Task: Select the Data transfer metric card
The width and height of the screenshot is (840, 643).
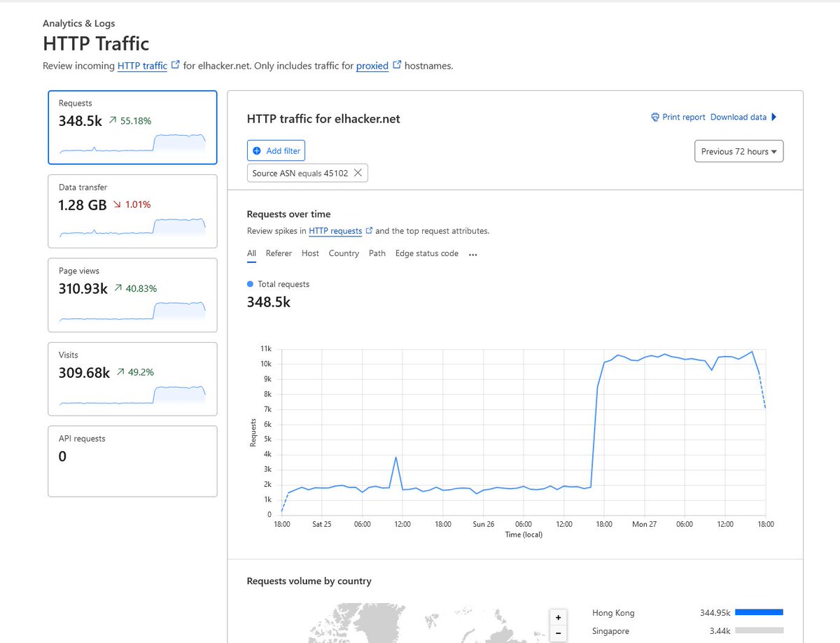Action: pyautogui.click(x=132, y=211)
